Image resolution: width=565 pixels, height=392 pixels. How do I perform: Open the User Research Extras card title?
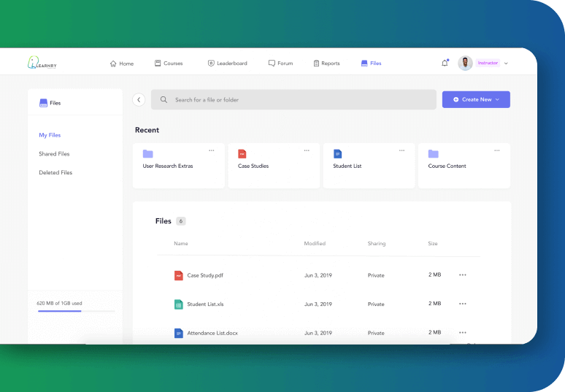point(168,166)
